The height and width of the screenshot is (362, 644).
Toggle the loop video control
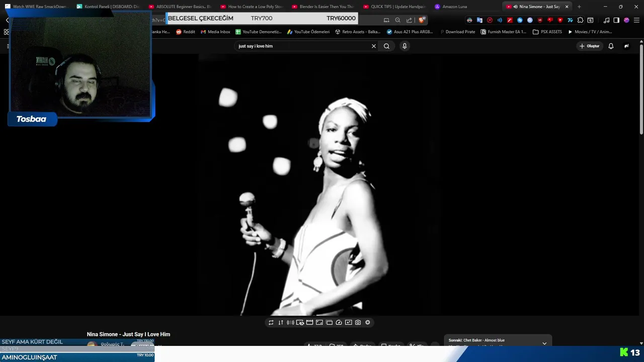click(x=271, y=322)
